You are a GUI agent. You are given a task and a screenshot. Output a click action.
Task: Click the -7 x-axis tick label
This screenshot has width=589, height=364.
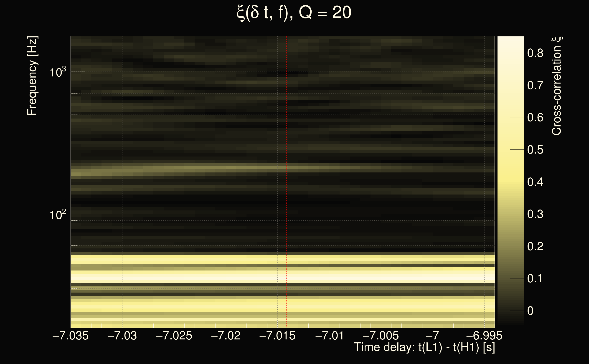(x=432, y=336)
